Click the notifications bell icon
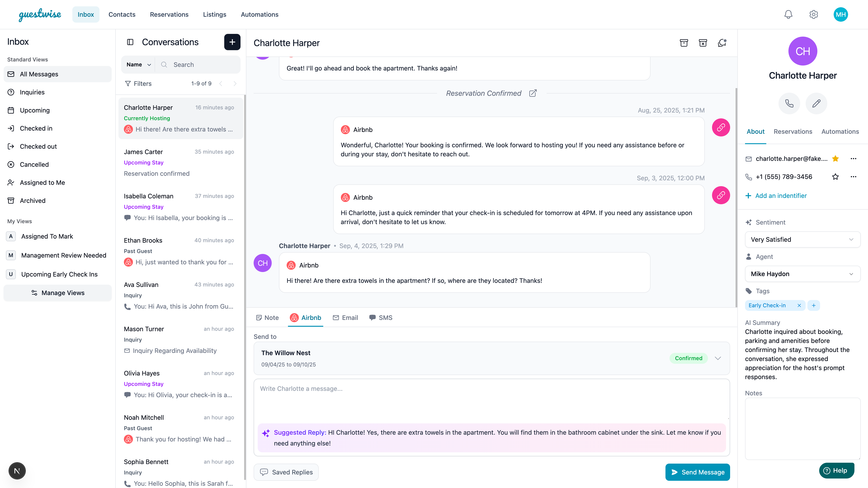Screen dimensions: 868x488 [x=788, y=14]
